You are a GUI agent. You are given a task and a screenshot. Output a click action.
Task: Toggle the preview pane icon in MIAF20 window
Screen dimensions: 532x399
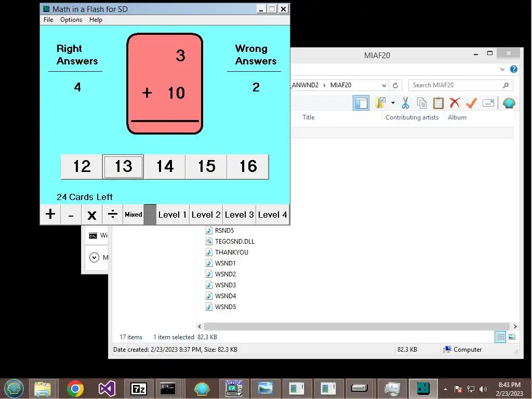(361, 103)
